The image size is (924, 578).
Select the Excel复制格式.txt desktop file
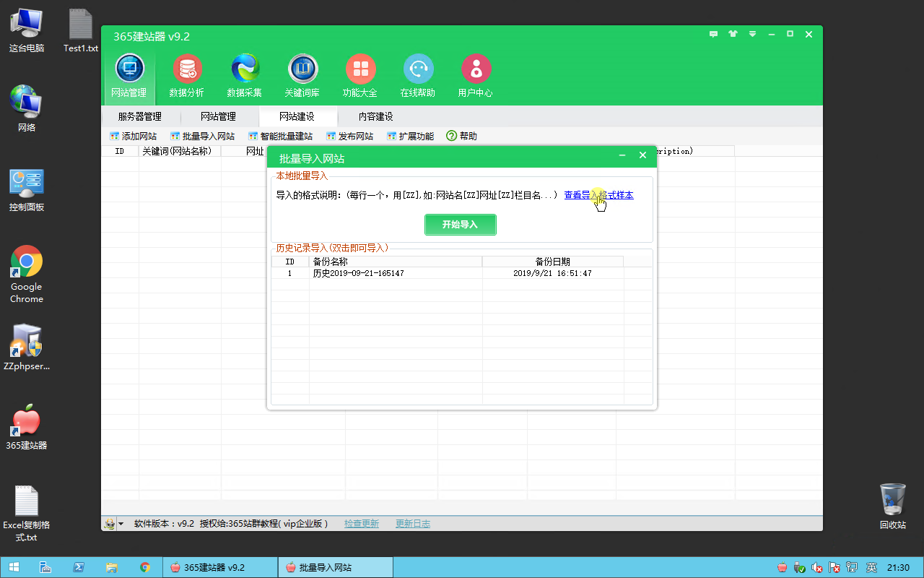coord(27,514)
